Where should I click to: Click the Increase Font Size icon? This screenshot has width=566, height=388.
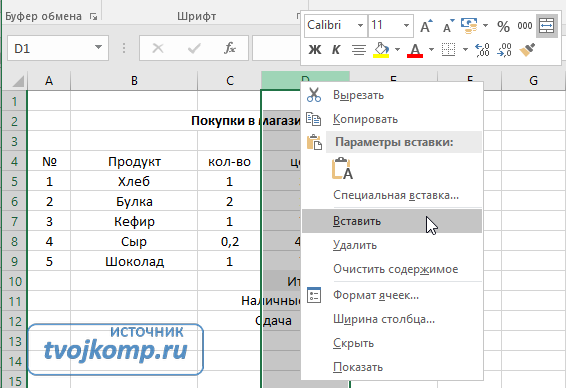point(426,26)
